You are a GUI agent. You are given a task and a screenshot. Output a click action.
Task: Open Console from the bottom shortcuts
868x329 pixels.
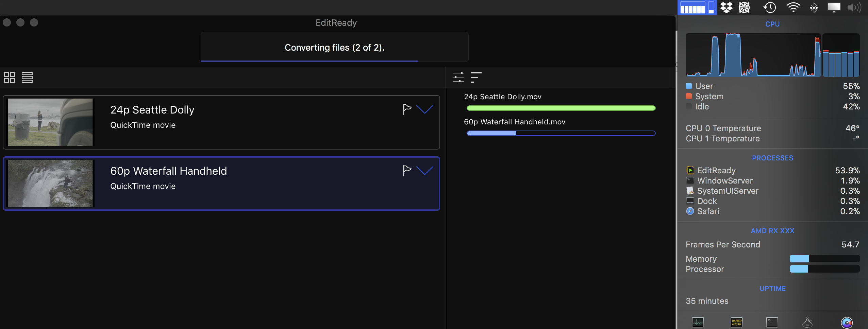[737, 322]
